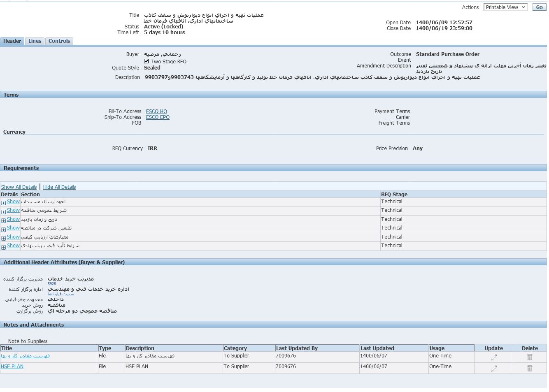Toggle the Two-Stage RFQ checkbox
Screen dimensions: 549x392
(x=147, y=61)
